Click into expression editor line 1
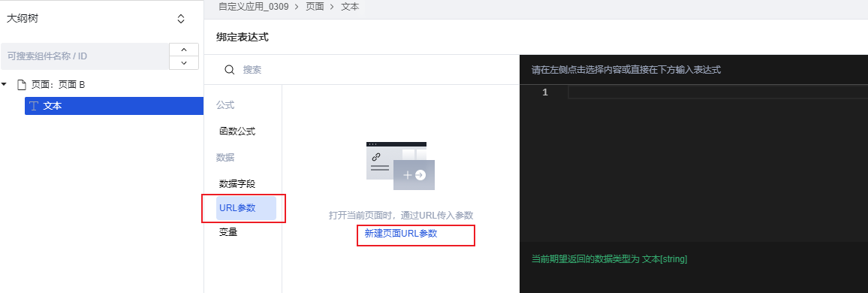This screenshot has height=293, width=868. (x=717, y=92)
